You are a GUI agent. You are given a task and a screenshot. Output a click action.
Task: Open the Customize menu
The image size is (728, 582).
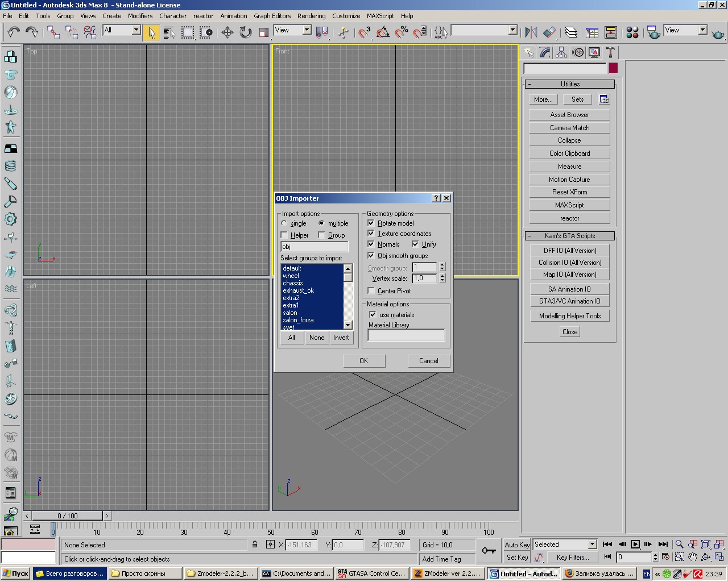pos(346,16)
